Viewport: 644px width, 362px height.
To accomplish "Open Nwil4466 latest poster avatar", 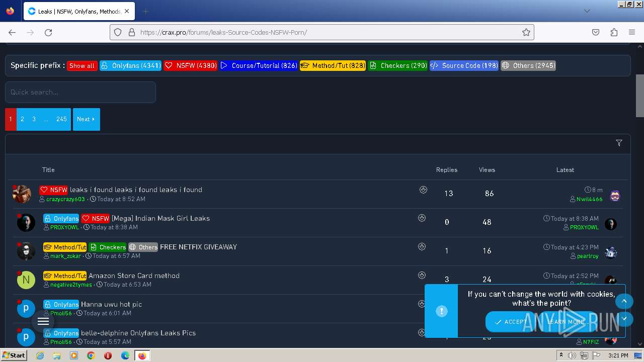I will 615,196.
